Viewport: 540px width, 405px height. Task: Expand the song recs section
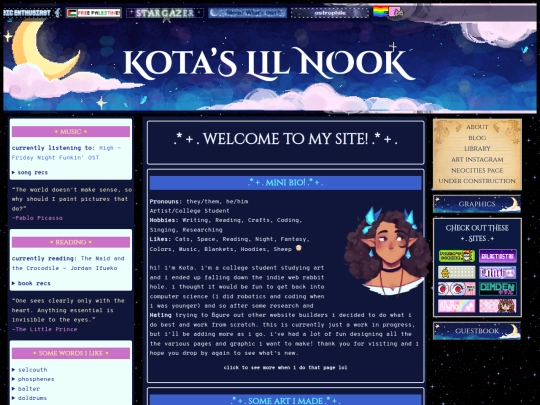[30, 172]
